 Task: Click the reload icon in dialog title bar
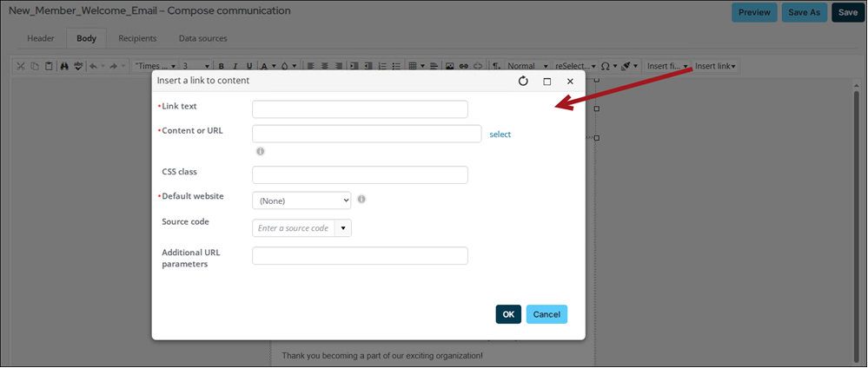(523, 81)
